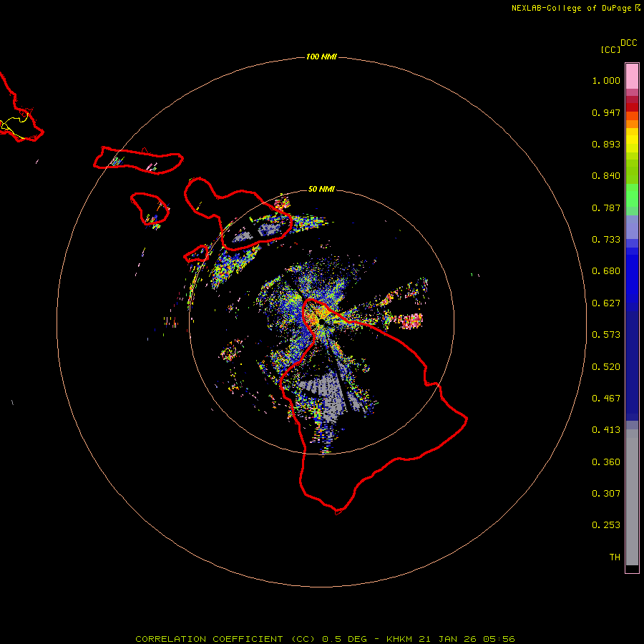Viewport: 644px width, 644px height.
Task: Click the red color band above 0.947
Action: pos(632,107)
